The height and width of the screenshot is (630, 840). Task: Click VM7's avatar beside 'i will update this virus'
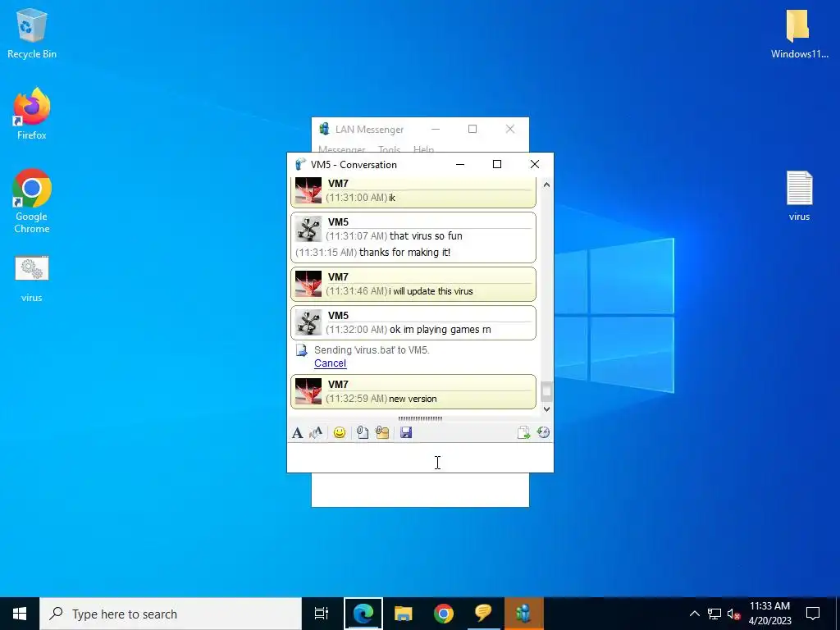coord(308,284)
